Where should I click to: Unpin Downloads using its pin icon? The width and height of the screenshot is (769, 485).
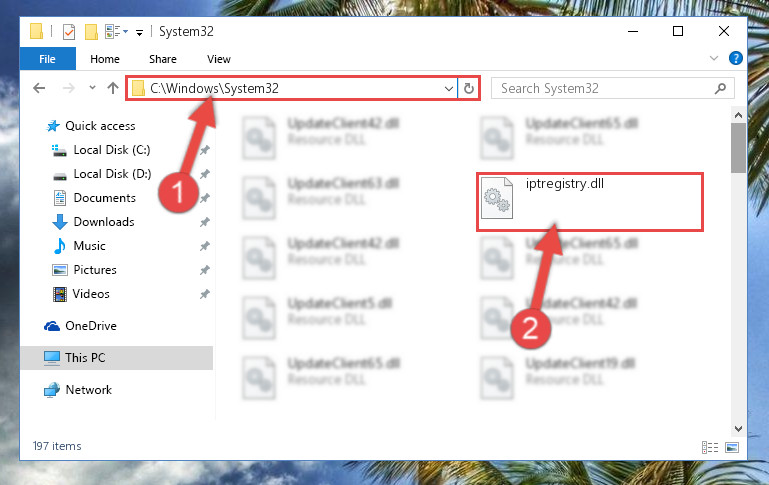205,222
